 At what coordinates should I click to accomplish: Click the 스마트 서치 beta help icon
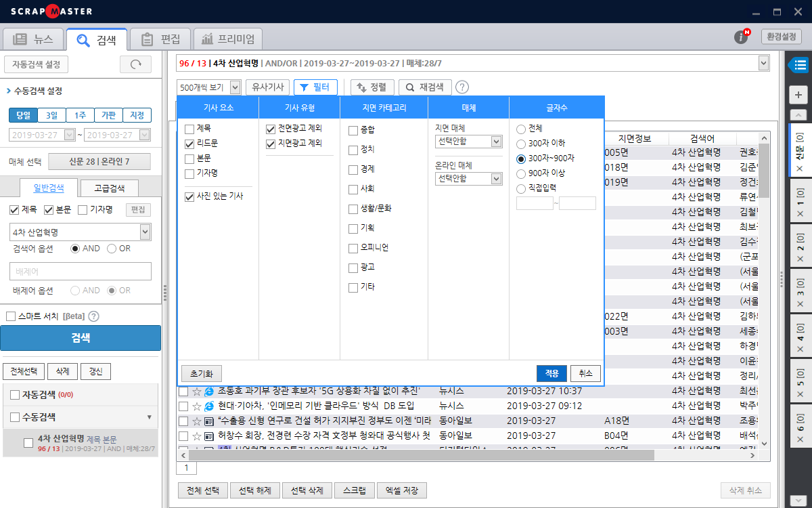click(93, 316)
